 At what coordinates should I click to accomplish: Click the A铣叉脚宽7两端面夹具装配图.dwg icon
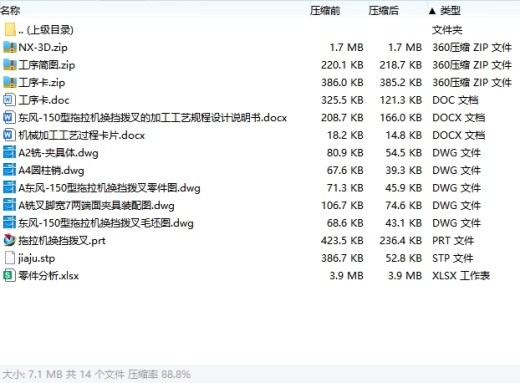click(9, 205)
